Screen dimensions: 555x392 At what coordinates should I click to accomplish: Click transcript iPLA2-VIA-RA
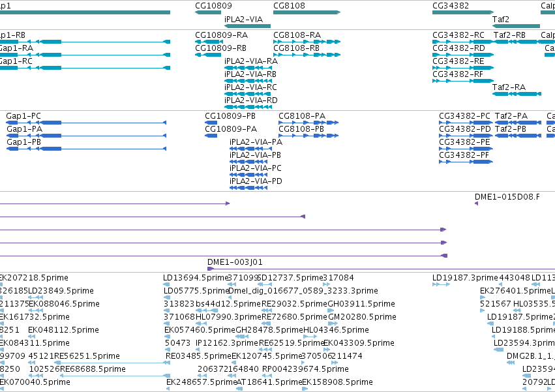tap(251, 61)
